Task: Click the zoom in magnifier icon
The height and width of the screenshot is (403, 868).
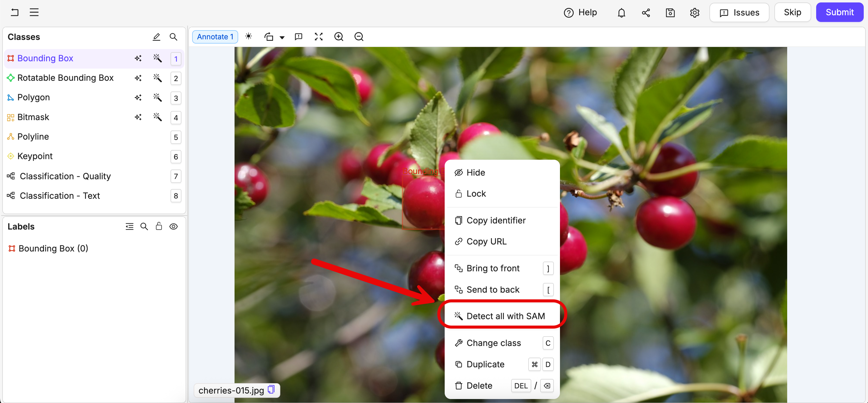Action: tap(339, 36)
